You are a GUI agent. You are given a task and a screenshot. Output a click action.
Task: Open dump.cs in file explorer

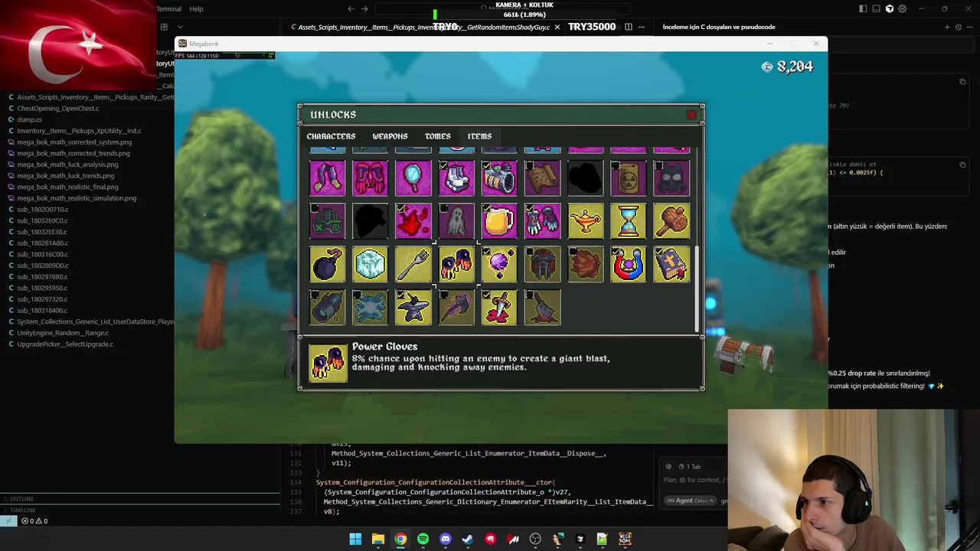pyautogui.click(x=29, y=119)
